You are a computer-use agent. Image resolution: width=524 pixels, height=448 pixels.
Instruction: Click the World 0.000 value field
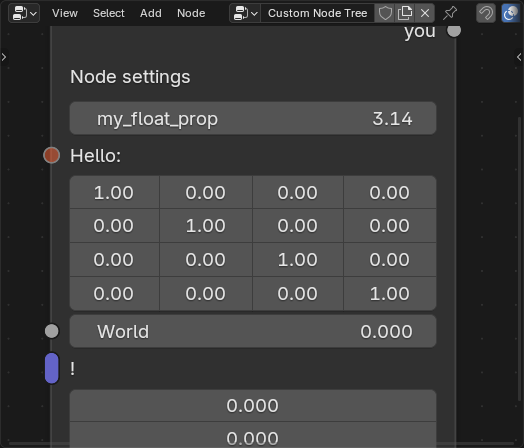point(253,331)
